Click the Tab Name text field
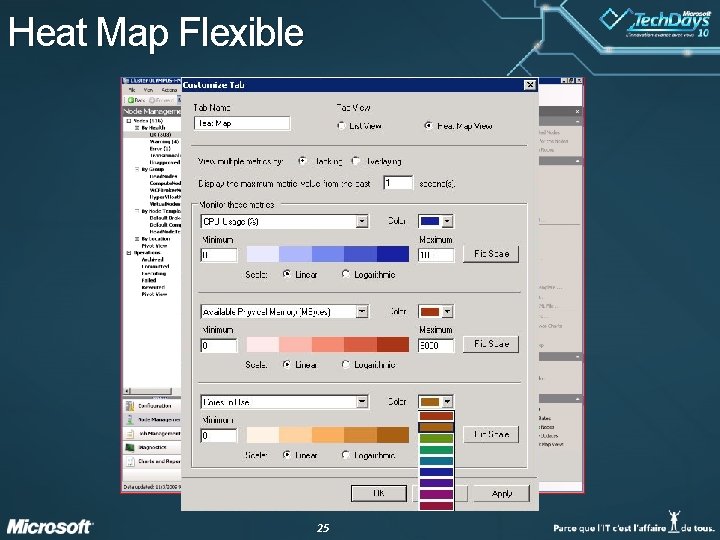The image size is (720, 540). pos(242,123)
